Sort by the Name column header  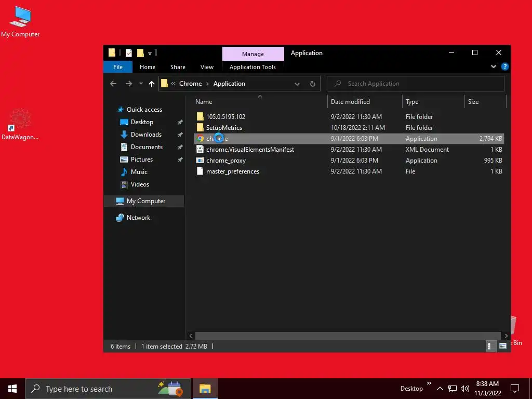coord(204,102)
